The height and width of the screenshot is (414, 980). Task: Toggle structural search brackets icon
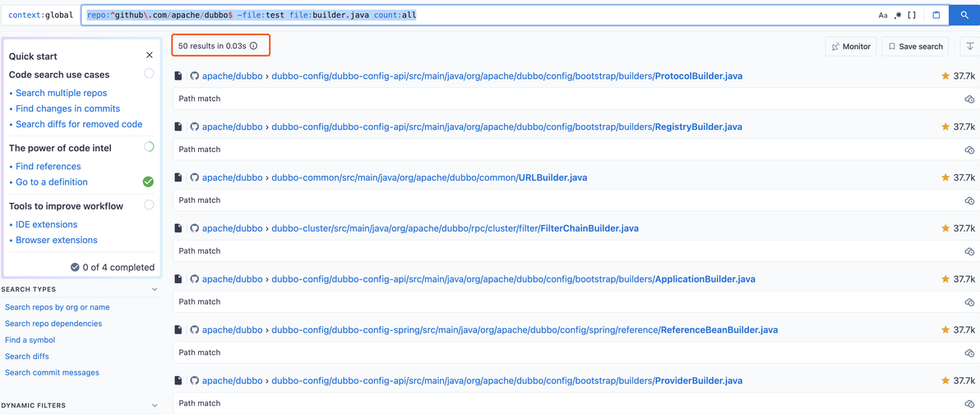pos(913,16)
